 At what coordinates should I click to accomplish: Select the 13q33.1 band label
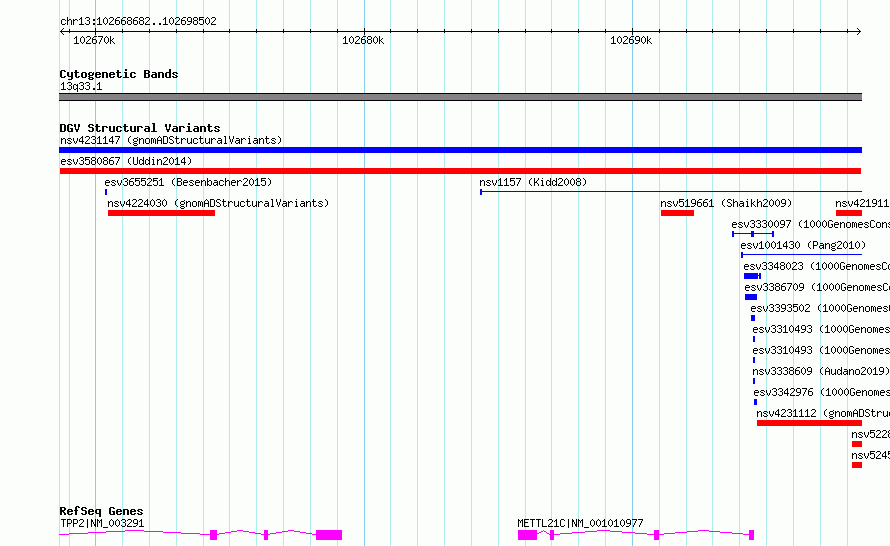(x=81, y=86)
